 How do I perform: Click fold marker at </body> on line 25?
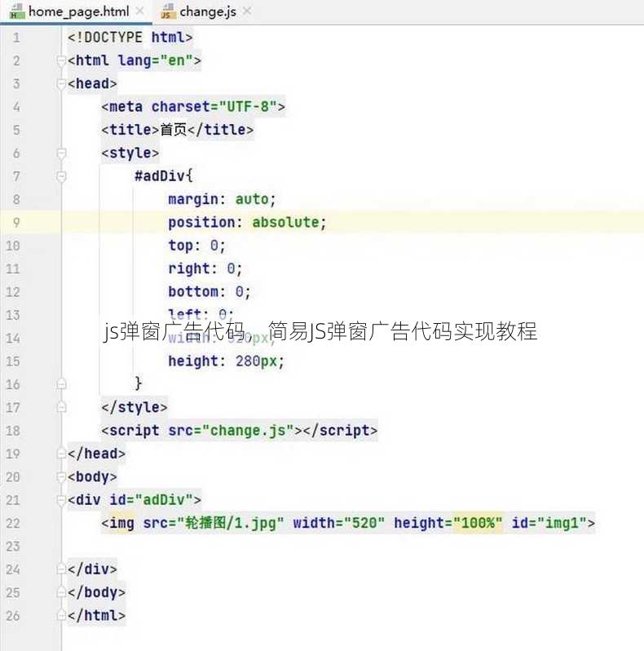click(x=61, y=592)
